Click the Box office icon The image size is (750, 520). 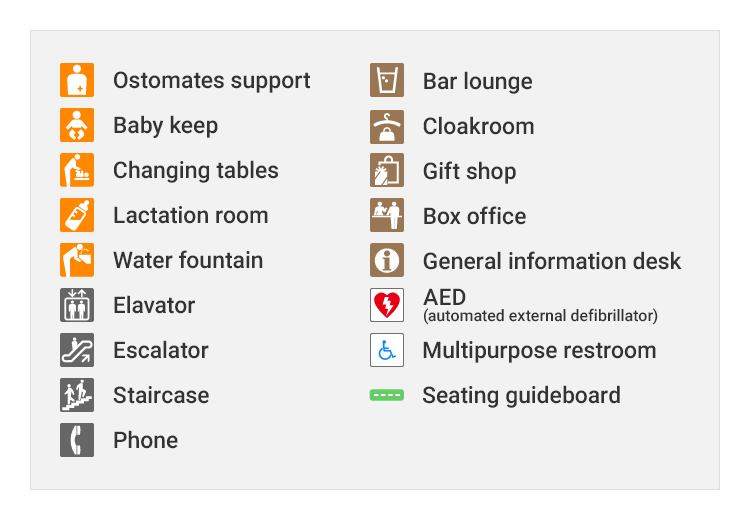point(387,215)
